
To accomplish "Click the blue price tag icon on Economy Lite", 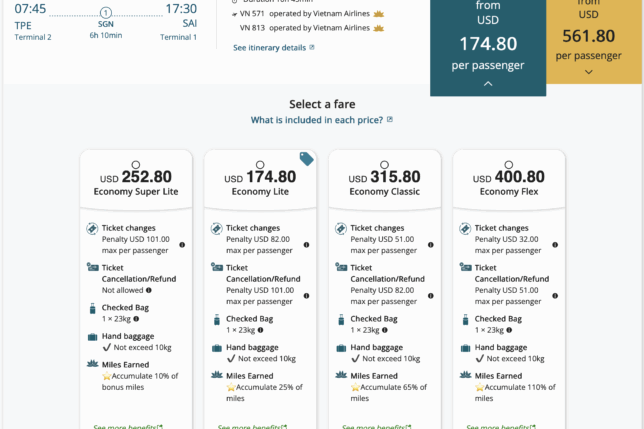I will (307, 159).
